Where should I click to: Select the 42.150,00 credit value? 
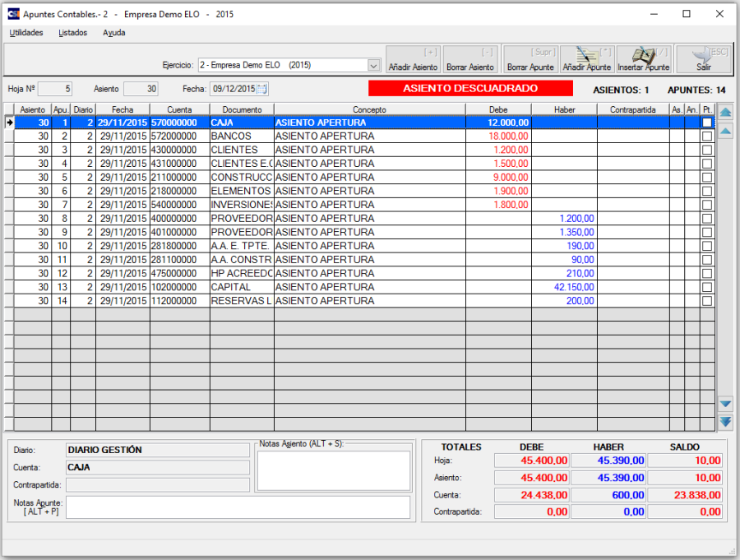564,287
